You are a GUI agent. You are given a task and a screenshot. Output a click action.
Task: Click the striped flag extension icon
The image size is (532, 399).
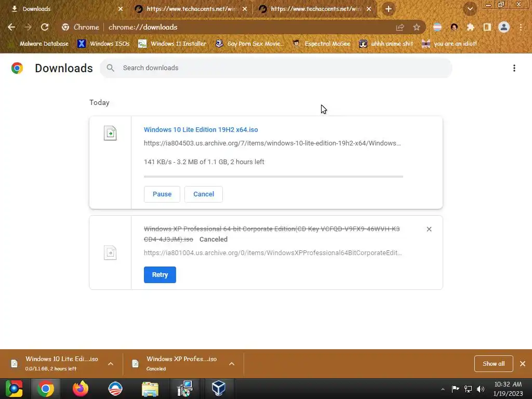point(437,27)
